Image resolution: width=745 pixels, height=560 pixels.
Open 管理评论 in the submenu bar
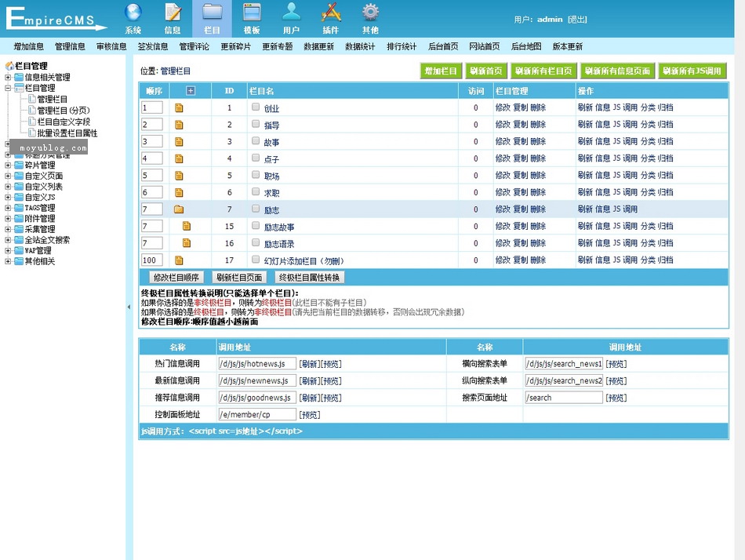pyautogui.click(x=194, y=46)
